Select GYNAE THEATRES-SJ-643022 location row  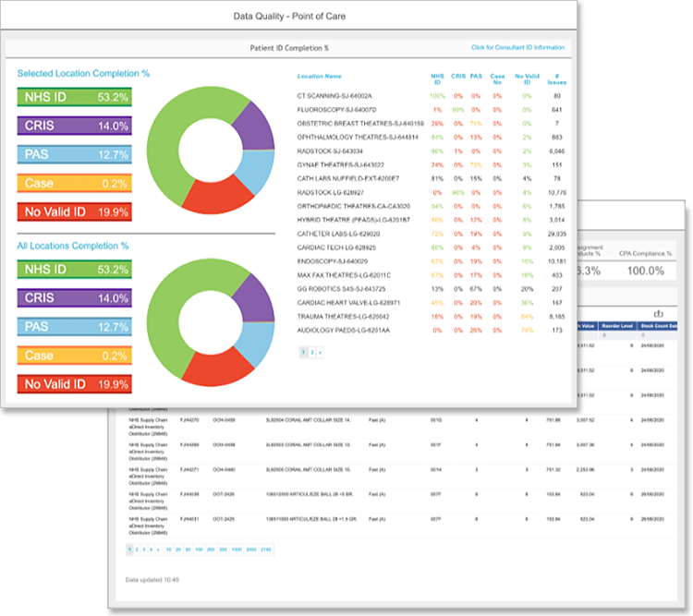coord(432,164)
